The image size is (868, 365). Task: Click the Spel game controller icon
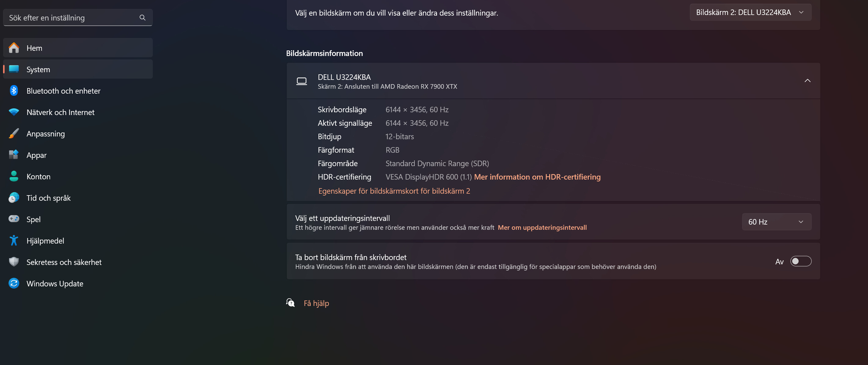coord(14,219)
